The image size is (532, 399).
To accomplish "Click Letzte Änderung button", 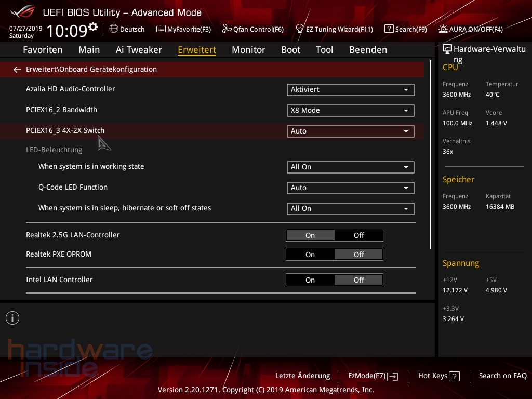I will [x=303, y=376].
